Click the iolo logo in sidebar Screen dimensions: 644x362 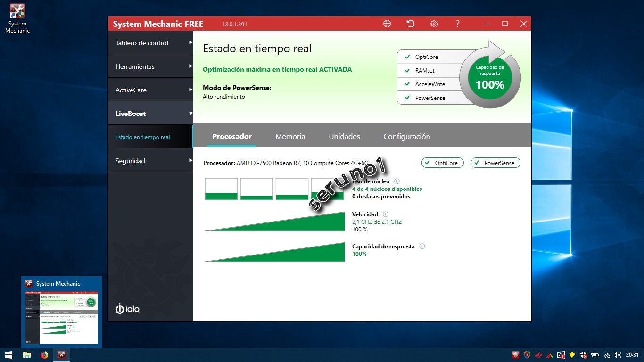click(128, 309)
